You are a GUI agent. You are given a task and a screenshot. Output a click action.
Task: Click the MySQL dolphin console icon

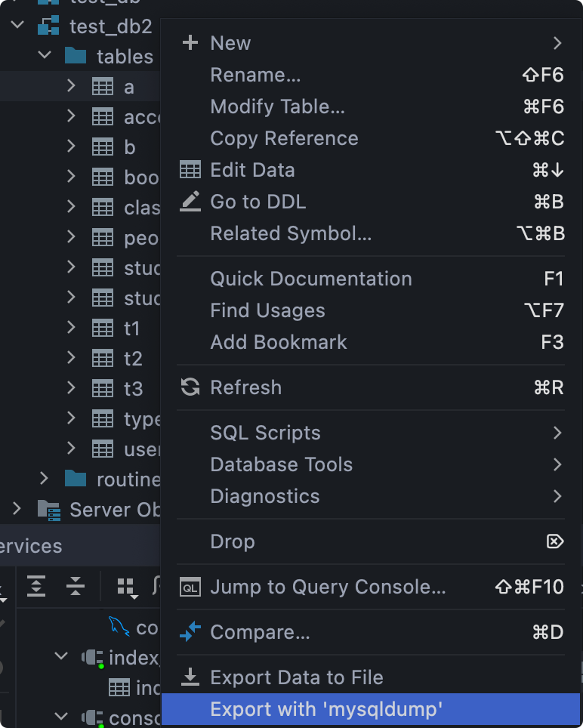point(119,626)
